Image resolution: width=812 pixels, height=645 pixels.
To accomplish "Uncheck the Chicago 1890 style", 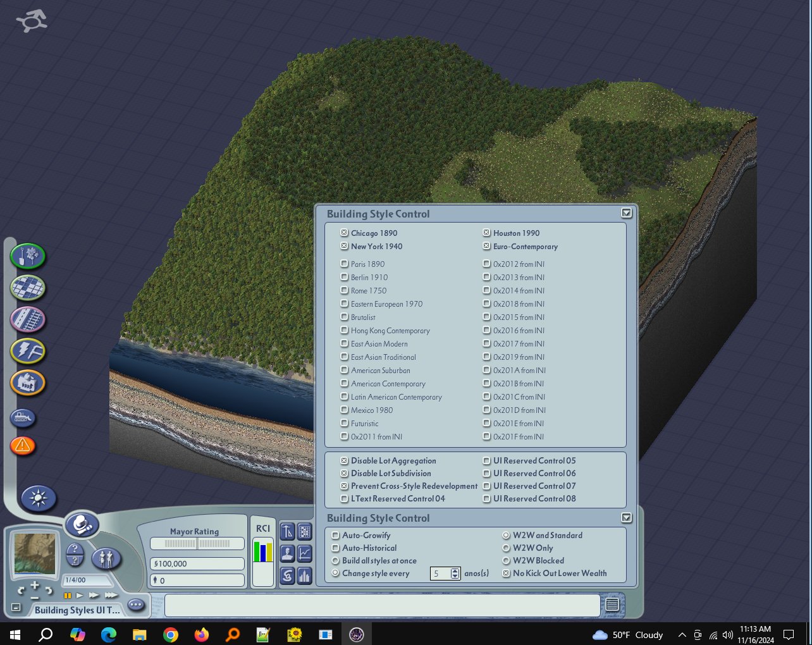I will tap(344, 233).
